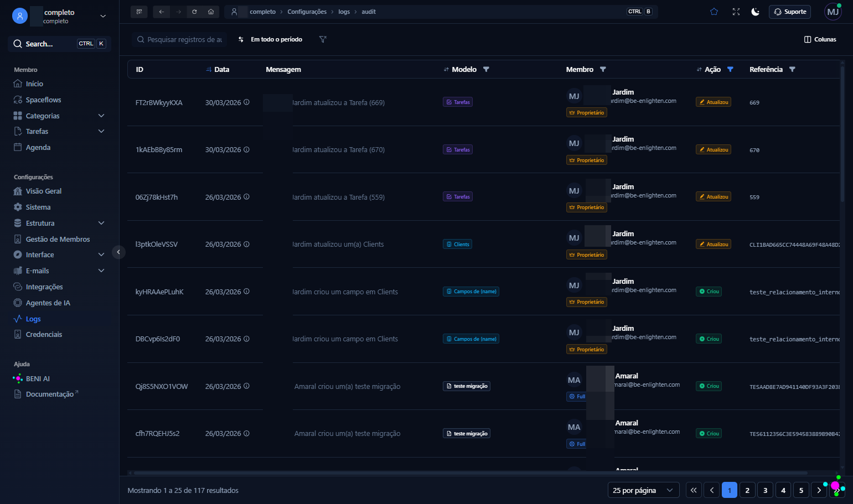Go to home via house icon
The height and width of the screenshot is (504, 853).
point(211,12)
